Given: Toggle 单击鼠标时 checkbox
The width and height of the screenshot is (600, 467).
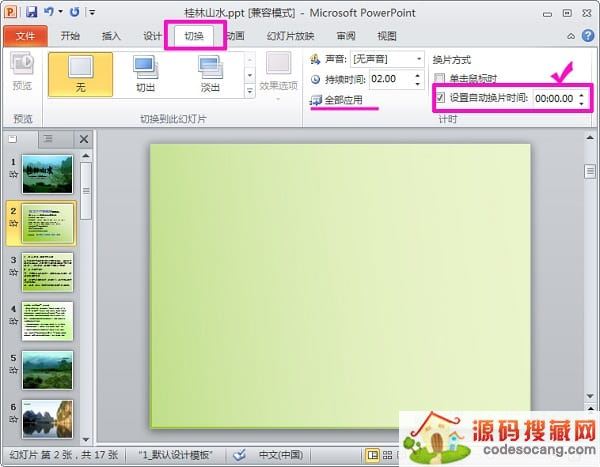Looking at the screenshot, I should 440,78.
